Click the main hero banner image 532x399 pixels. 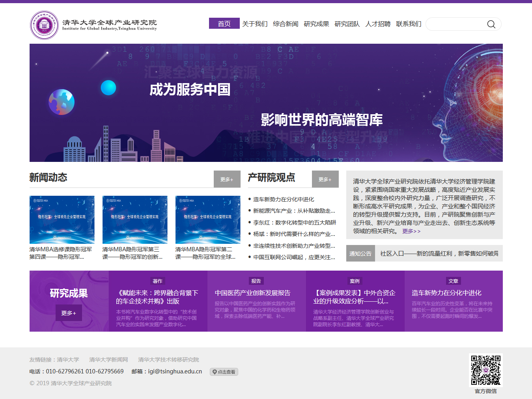pyautogui.click(x=266, y=103)
